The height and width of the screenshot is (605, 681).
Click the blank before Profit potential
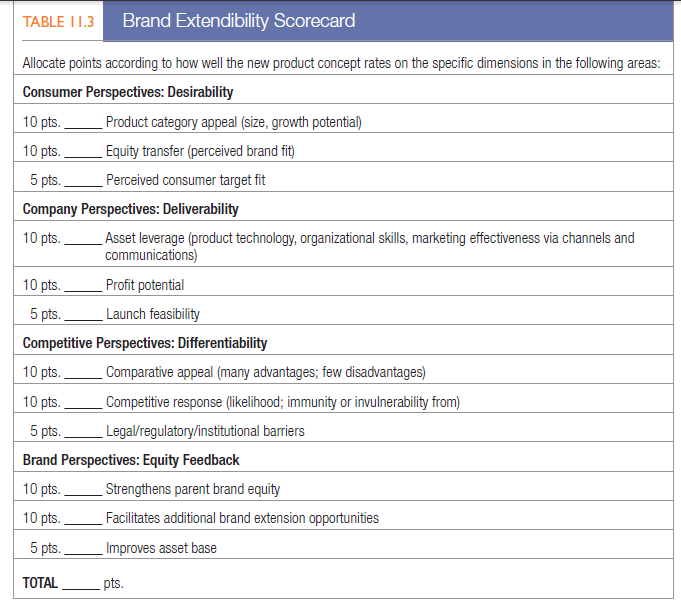[x=83, y=285]
